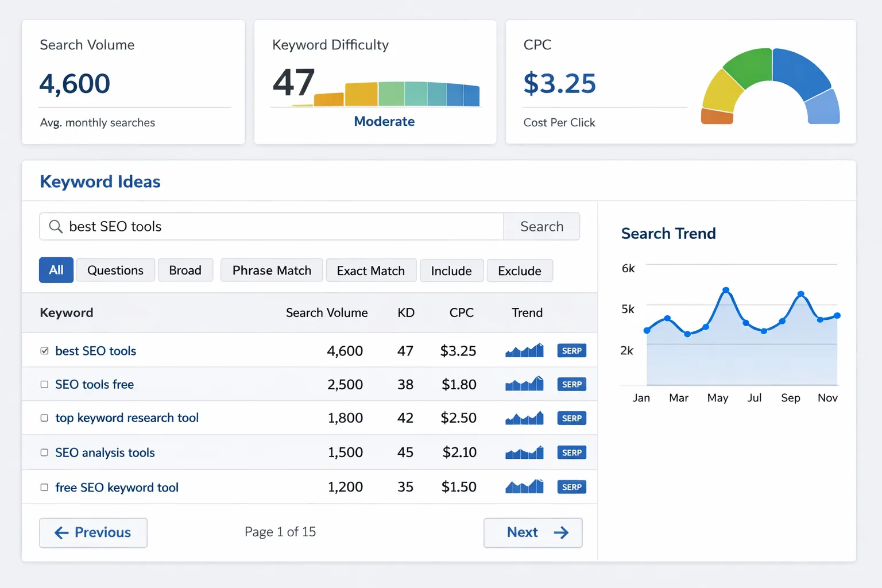Click the arrow icon inside Previous button
882x588 pixels.
point(61,533)
